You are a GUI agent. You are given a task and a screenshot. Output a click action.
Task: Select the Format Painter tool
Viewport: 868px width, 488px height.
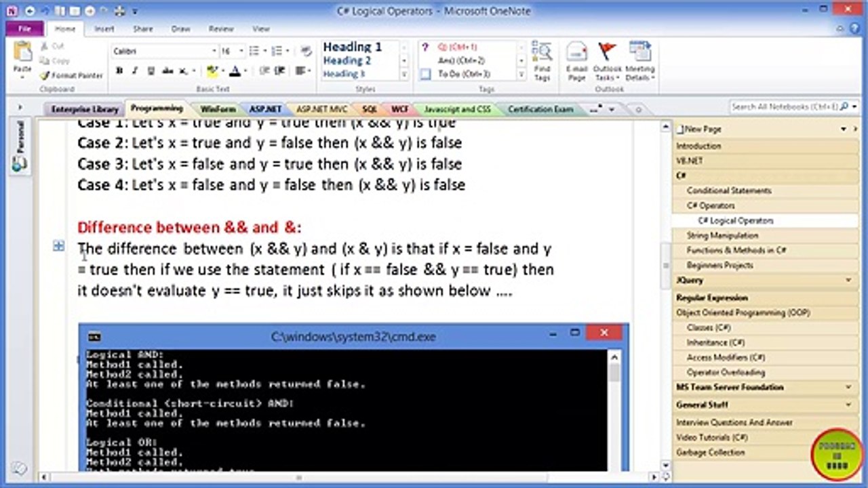click(71, 75)
